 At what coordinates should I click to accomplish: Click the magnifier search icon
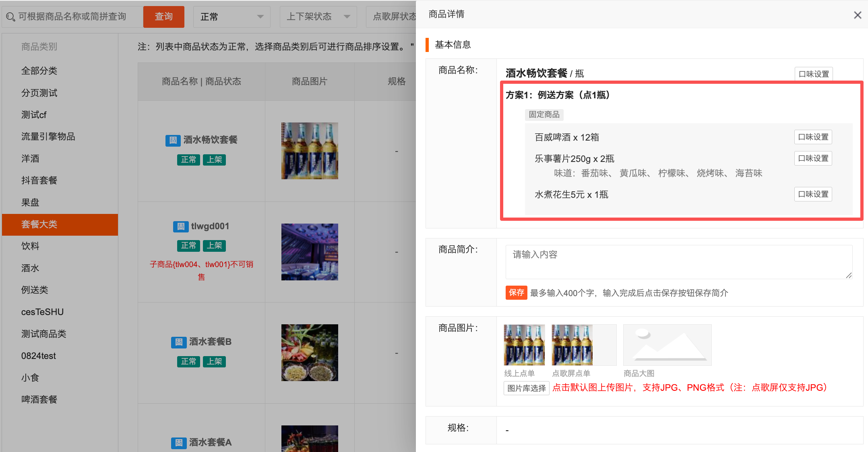[10, 17]
